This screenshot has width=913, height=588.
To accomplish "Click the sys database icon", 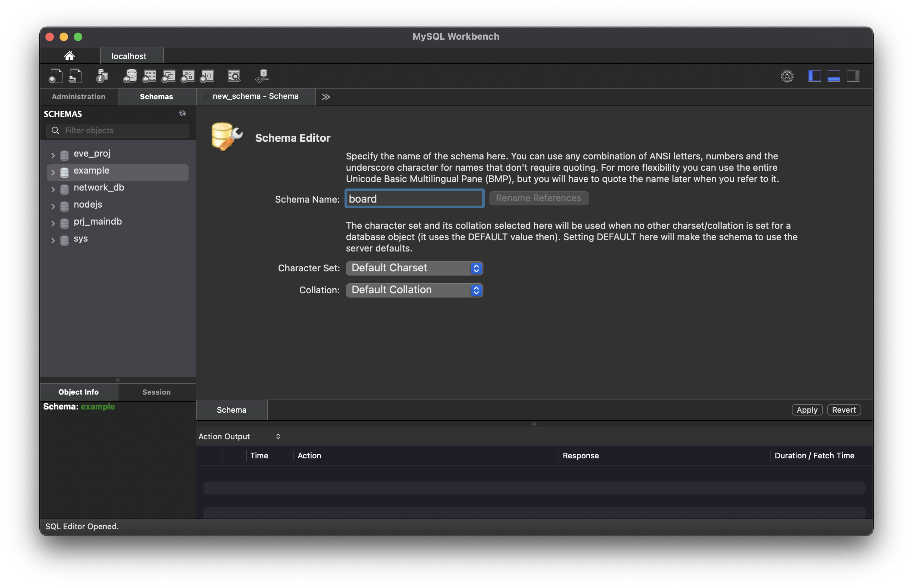I will click(65, 240).
